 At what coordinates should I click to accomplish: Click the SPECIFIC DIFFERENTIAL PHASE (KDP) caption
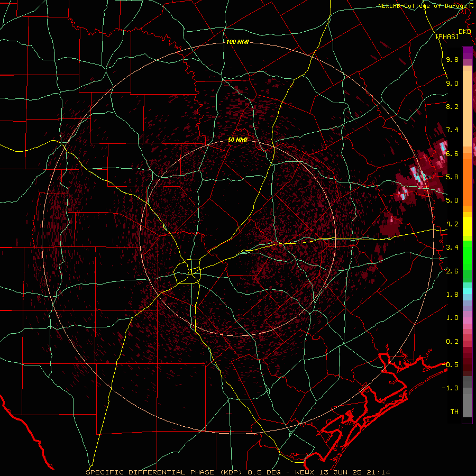click(166, 472)
